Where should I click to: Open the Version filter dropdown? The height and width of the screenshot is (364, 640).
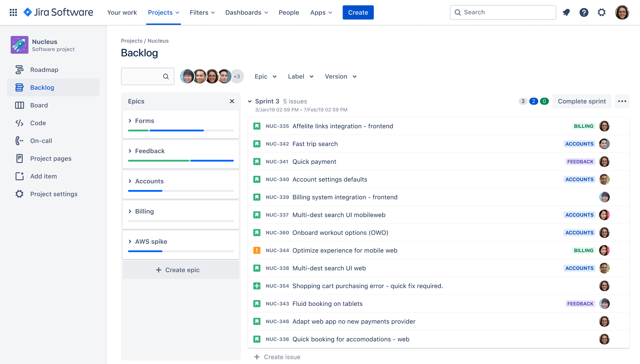click(341, 76)
